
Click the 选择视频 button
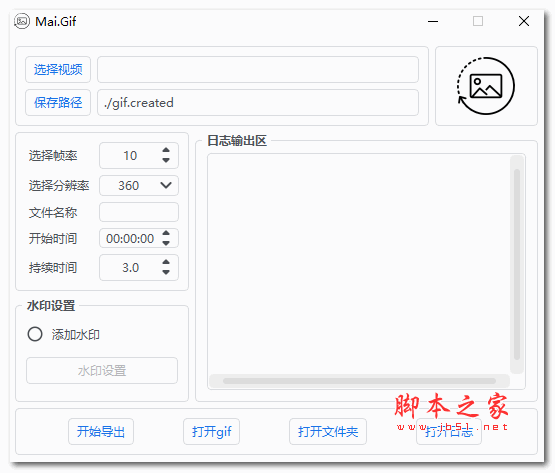pos(58,69)
